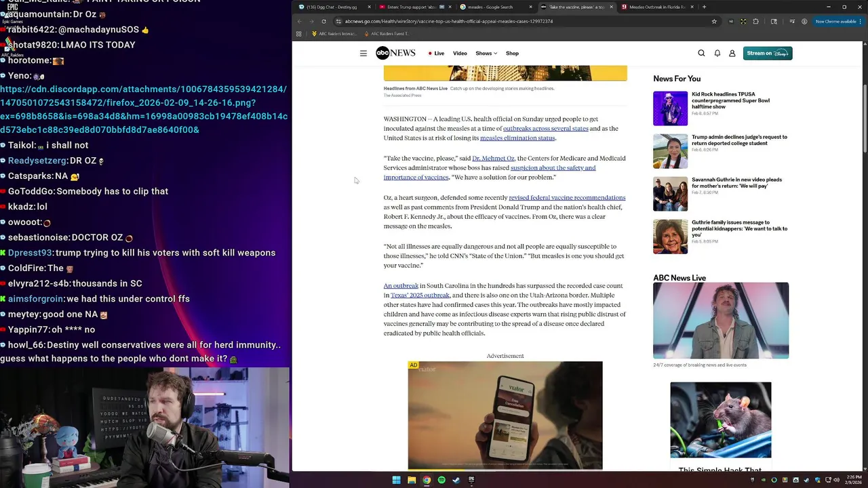This screenshot has height=488, width=868.
Task: Click the notifications bell icon
Action: [717, 54]
